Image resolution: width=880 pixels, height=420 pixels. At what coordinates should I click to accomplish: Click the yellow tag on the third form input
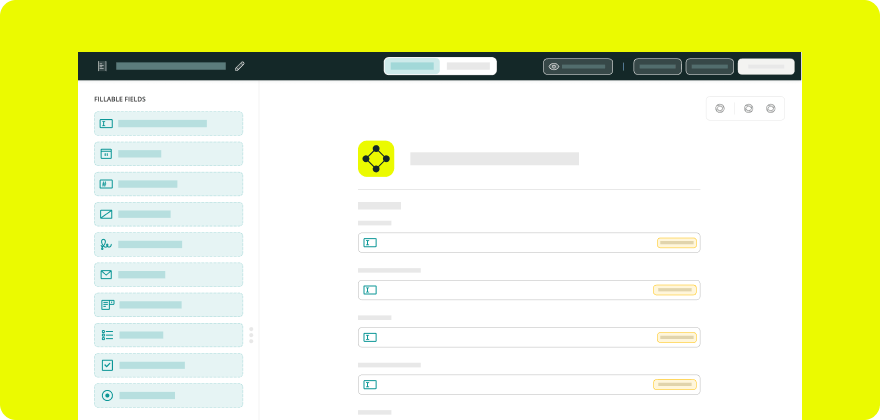tap(677, 337)
